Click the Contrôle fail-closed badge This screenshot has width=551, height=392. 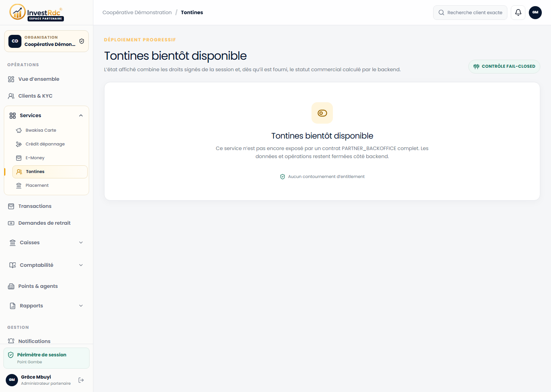pyautogui.click(x=504, y=67)
